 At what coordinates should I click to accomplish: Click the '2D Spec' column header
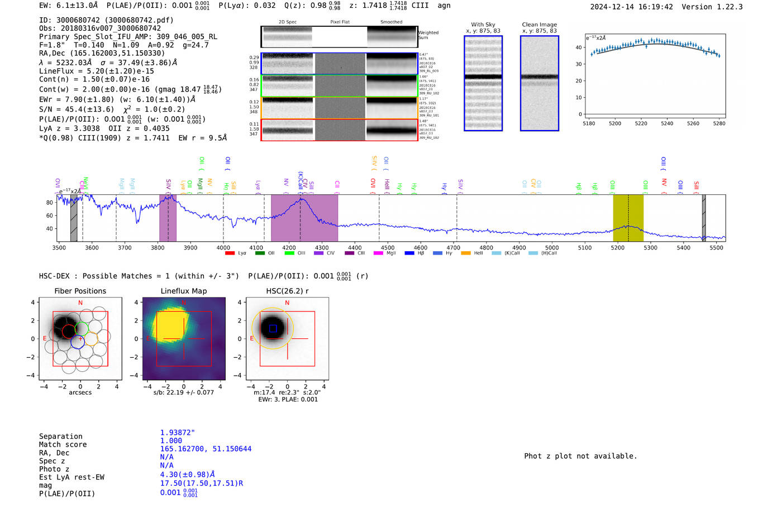tap(288, 22)
